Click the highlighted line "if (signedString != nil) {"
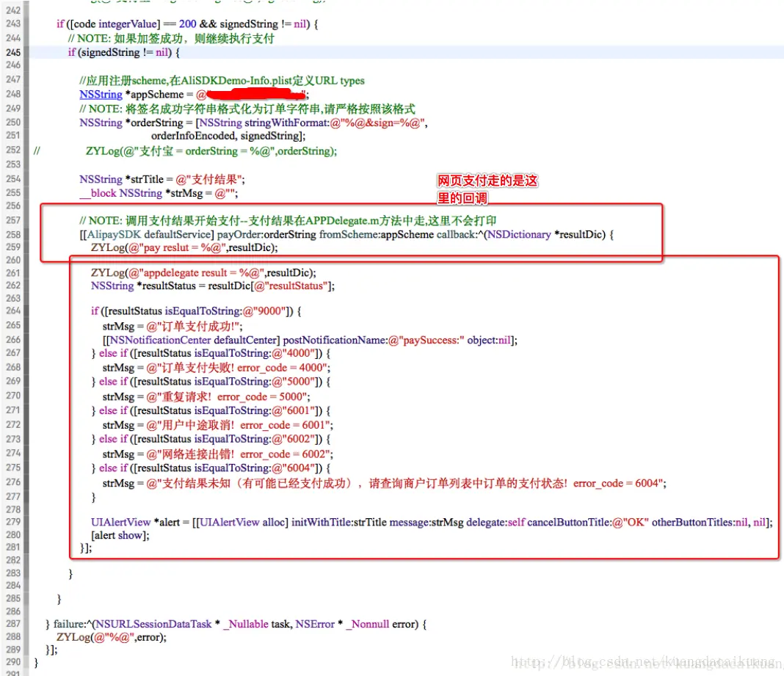Viewport: 784px width, 676px height. [123, 53]
